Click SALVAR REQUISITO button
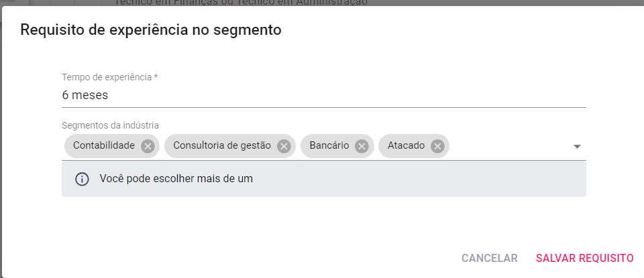This screenshot has width=644, height=278. tap(585, 259)
